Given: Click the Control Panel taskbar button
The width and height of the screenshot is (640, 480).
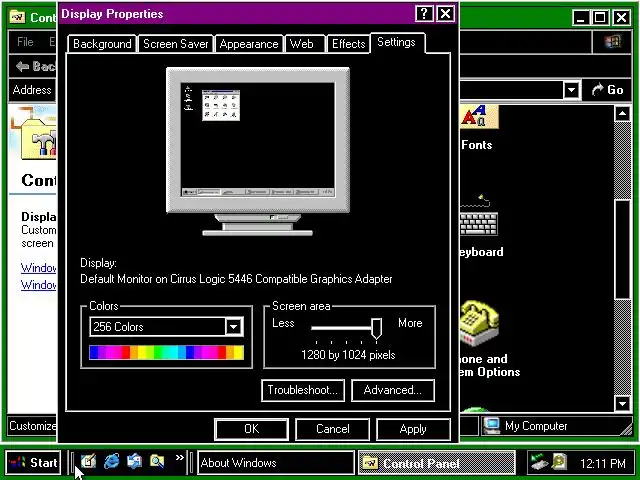Looking at the screenshot, I should [x=436, y=462].
